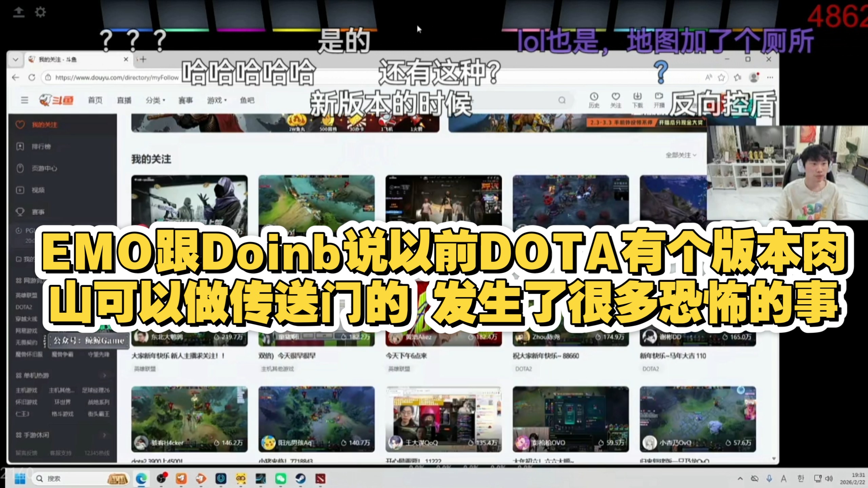Toggle the favorite star in address bar
Viewport: 868px width, 488px height.
tap(721, 78)
